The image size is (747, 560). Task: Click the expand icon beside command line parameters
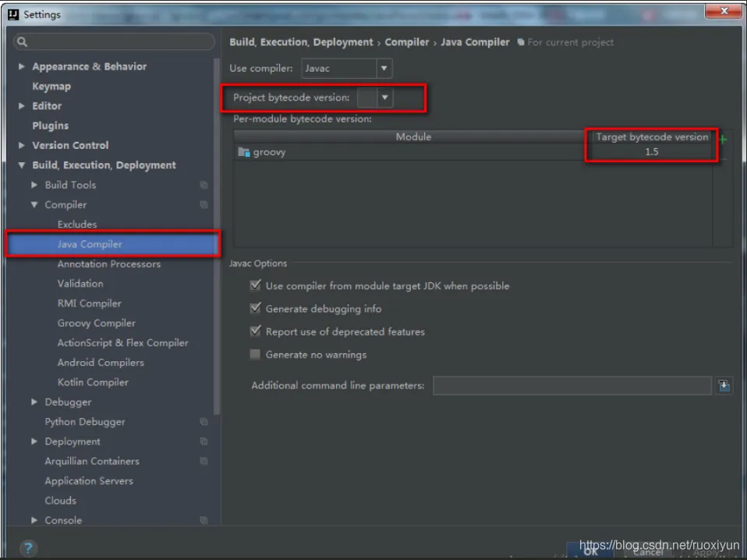[724, 385]
